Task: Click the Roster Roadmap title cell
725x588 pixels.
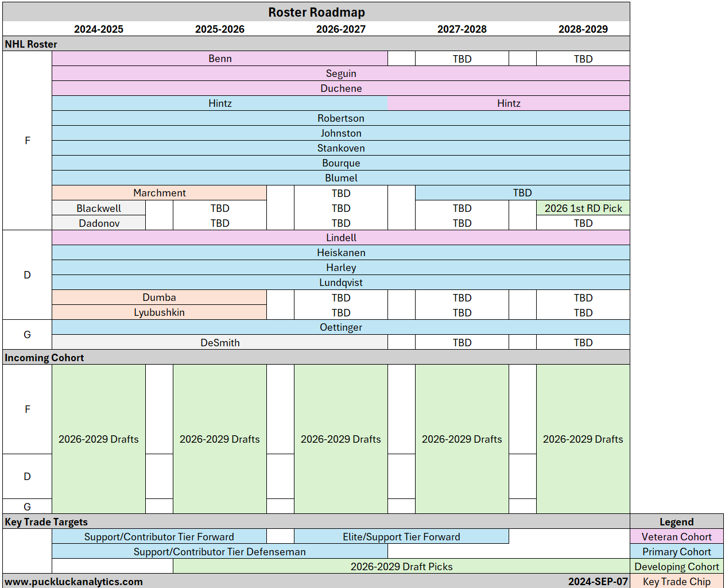Action: tap(316, 12)
